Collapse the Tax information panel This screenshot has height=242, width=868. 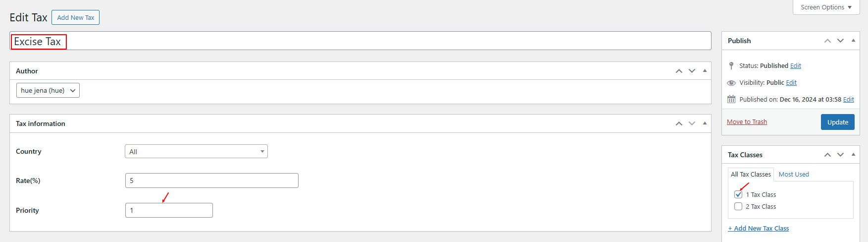pos(705,123)
